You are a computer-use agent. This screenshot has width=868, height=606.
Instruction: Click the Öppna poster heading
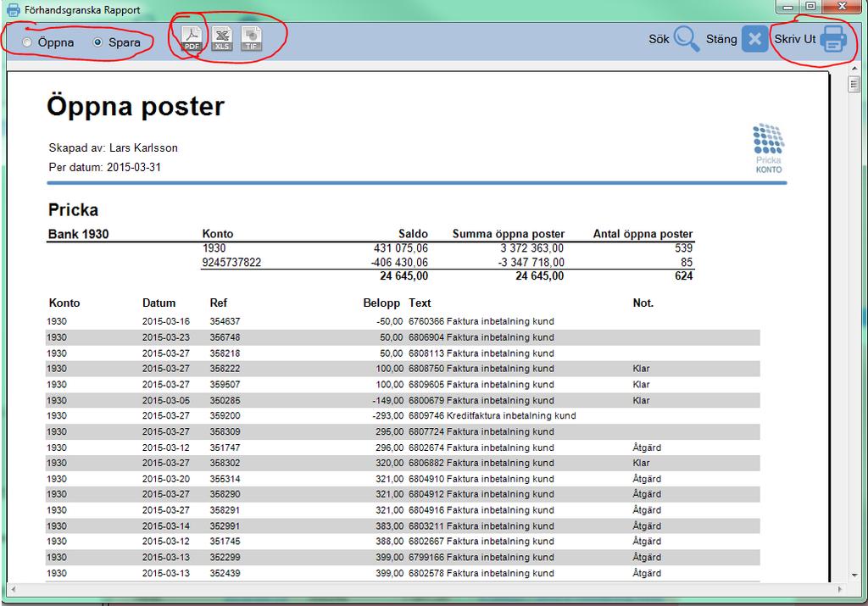136,106
